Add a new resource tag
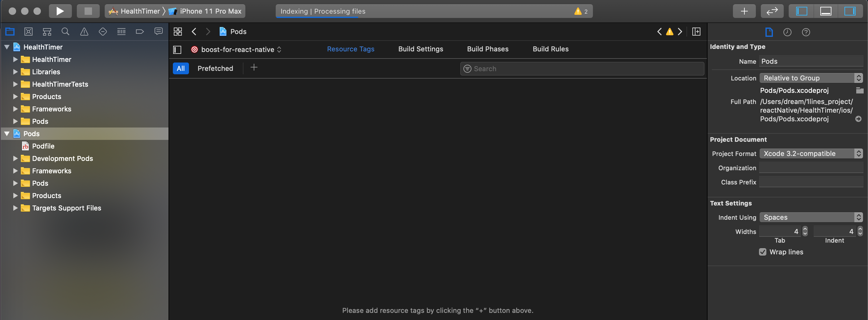Image resolution: width=868 pixels, height=320 pixels. (254, 68)
